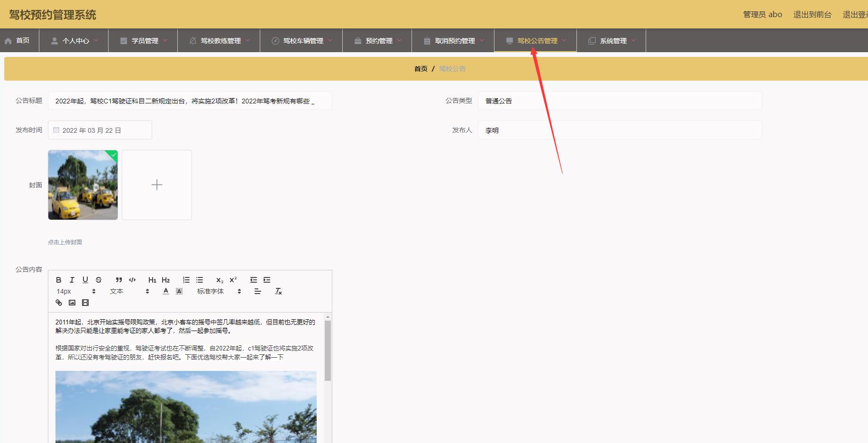The width and height of the screenshot is (868, 443).
Task: Apply Heading 1 style
Action: coord(152,280)
